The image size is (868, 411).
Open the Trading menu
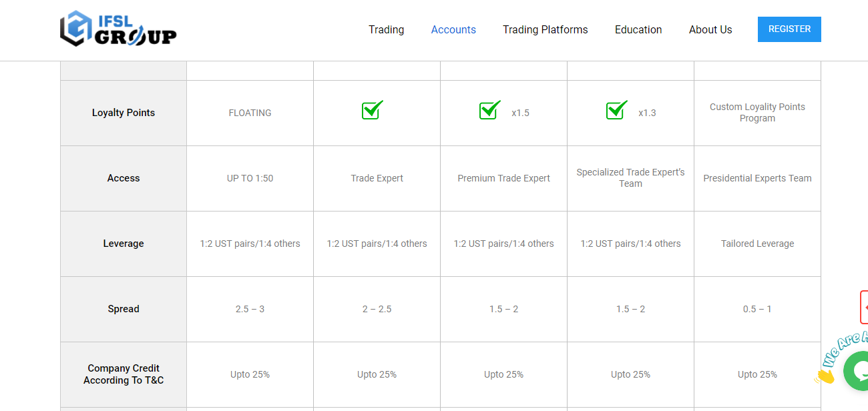coord(386,29)
